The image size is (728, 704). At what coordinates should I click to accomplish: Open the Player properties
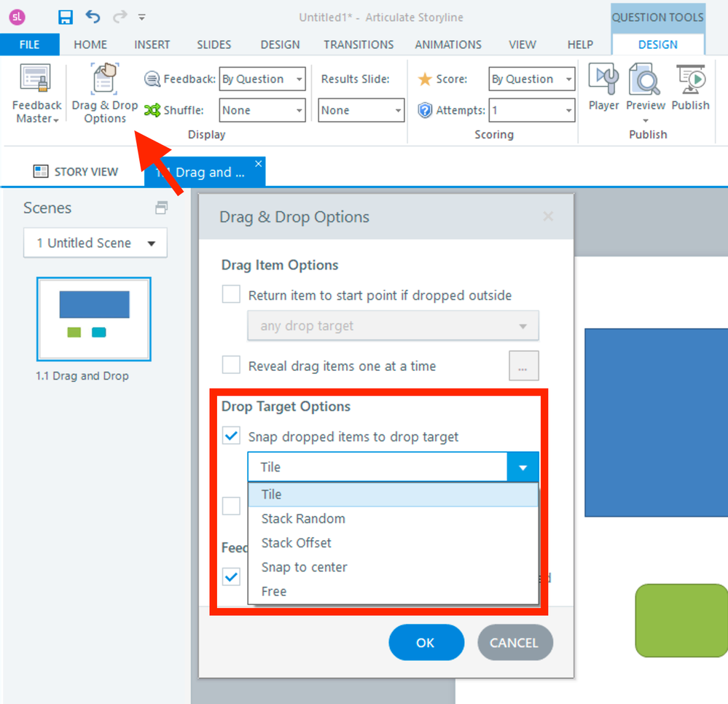click(x=603, y=87)
